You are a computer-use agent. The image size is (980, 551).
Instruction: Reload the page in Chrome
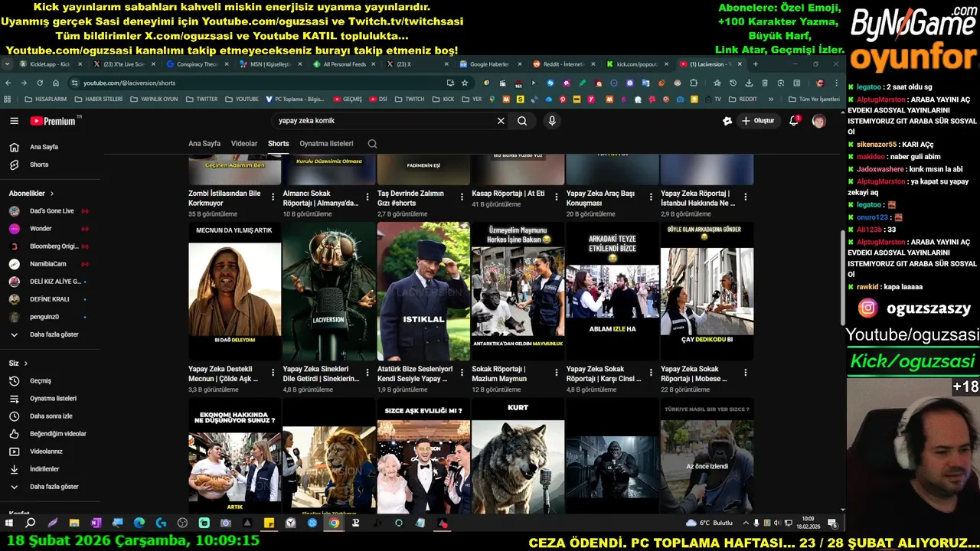click(40, 83)
